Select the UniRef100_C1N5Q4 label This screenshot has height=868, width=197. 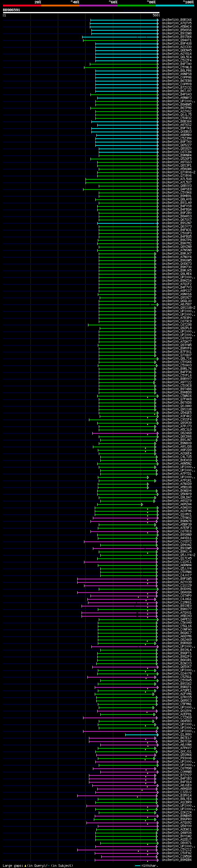[x=177, y=857]
